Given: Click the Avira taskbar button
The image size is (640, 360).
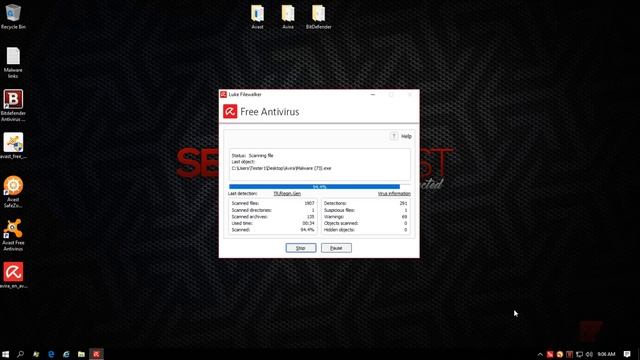Looking at the screenshot, I should coord(96,354).
